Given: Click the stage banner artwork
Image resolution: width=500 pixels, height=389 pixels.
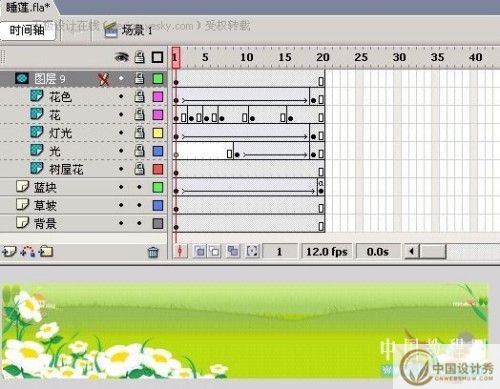Looking at the screenshot, I should [245, 332].
